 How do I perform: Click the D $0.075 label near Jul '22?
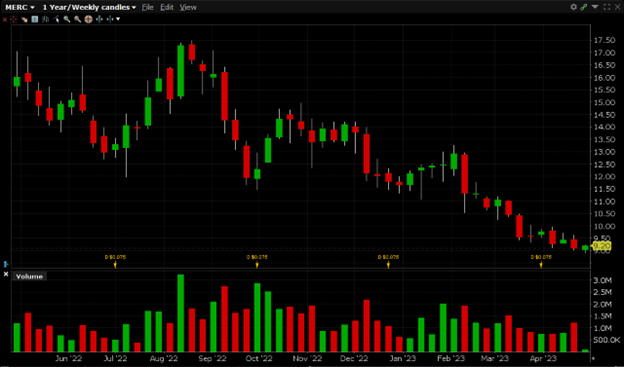115,257
